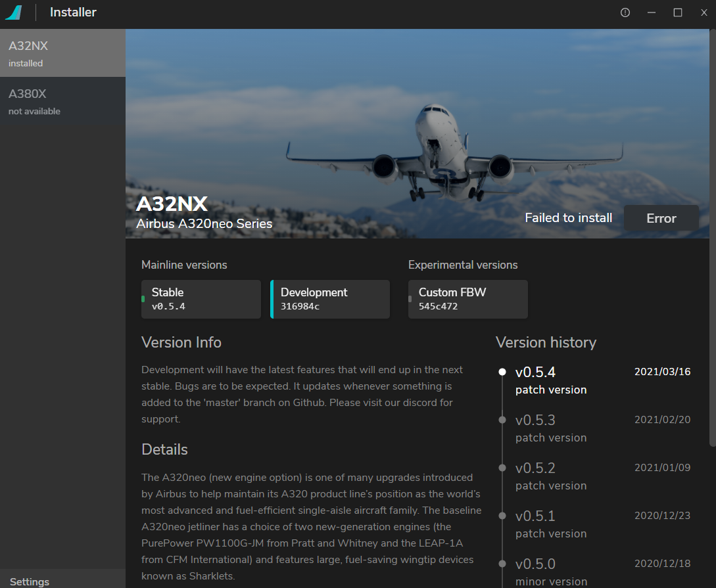Image resolution: width=716 pixels, height=588 pixels.
Task: Click the 2021/01/09 release date
Action: tap(662, 468)
